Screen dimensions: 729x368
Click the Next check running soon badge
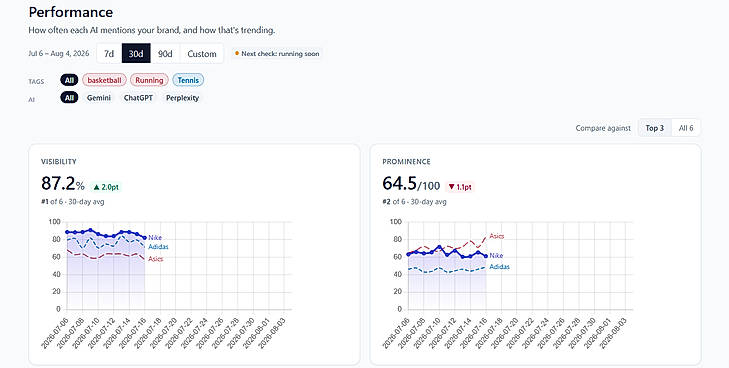[x=277, y=53]
